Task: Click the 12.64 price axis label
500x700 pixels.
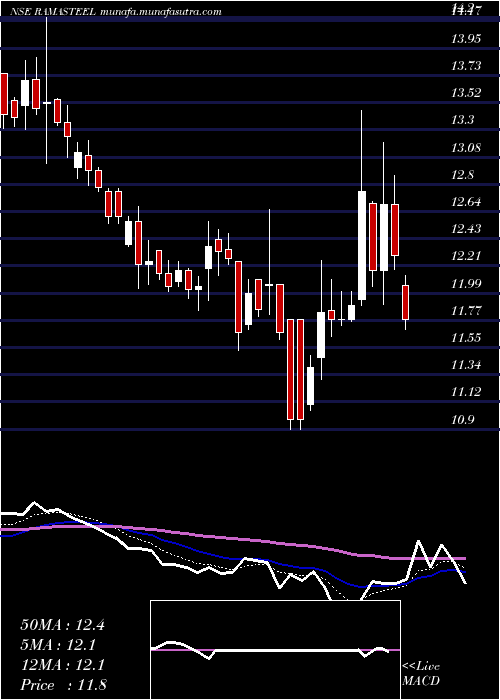Action: 467,202
